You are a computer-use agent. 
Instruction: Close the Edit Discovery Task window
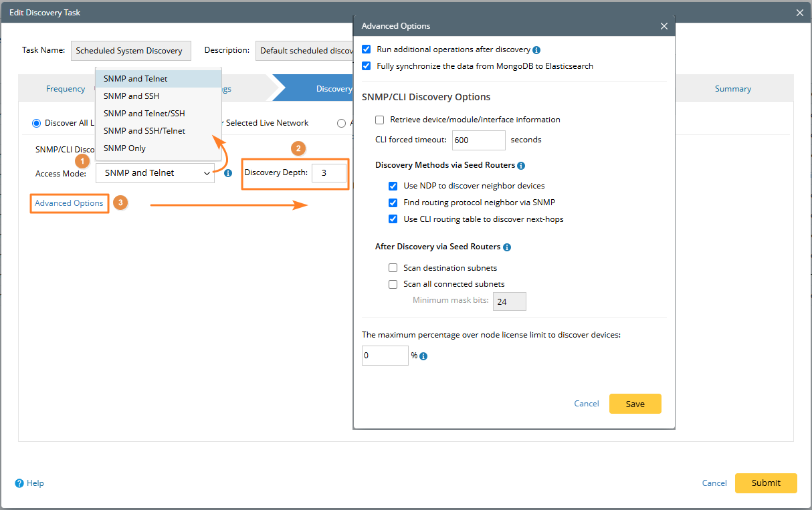coord(799,13)
